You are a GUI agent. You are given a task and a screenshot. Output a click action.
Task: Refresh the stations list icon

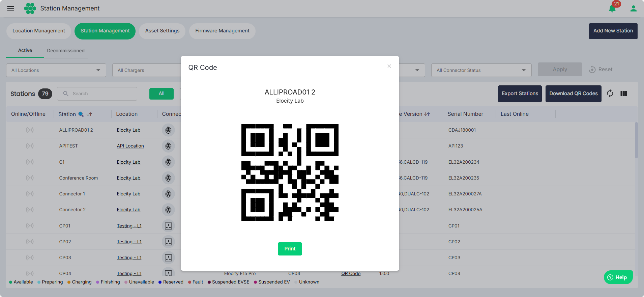(x=610, y=93)
